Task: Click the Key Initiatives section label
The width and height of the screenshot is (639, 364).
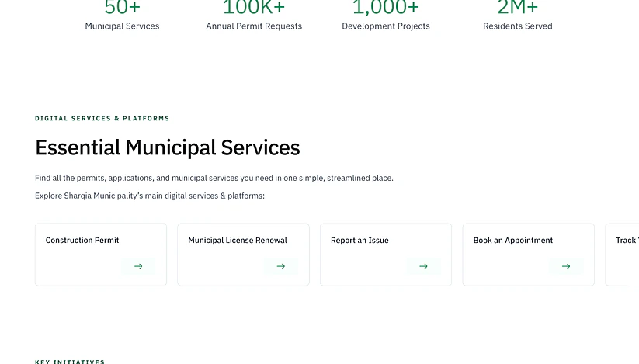Action: coord(70,362)
